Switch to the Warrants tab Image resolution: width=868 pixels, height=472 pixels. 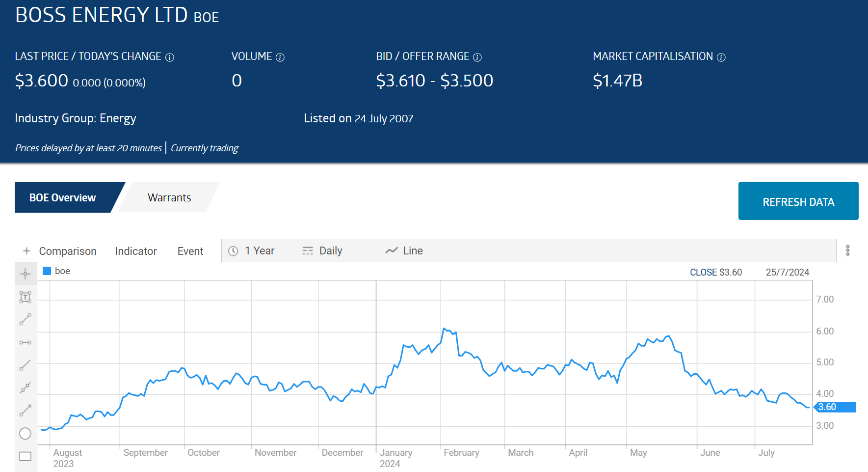click(169, 197)
